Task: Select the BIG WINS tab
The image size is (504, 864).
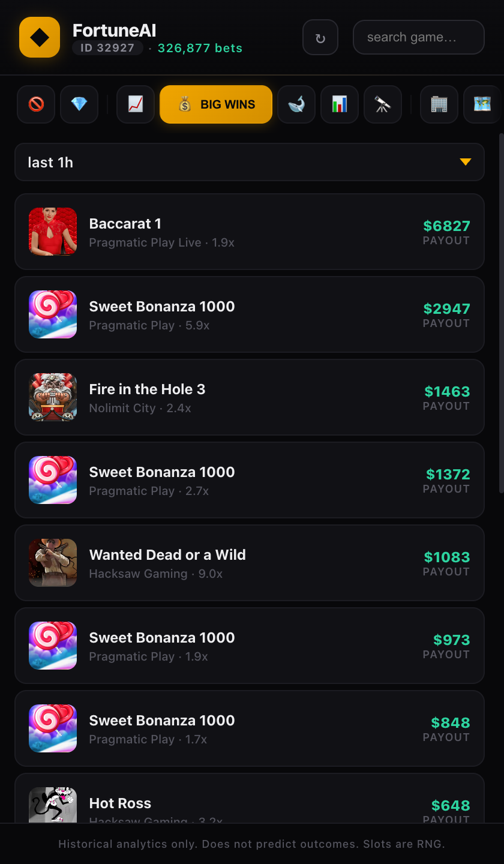Action: point(216,104)
